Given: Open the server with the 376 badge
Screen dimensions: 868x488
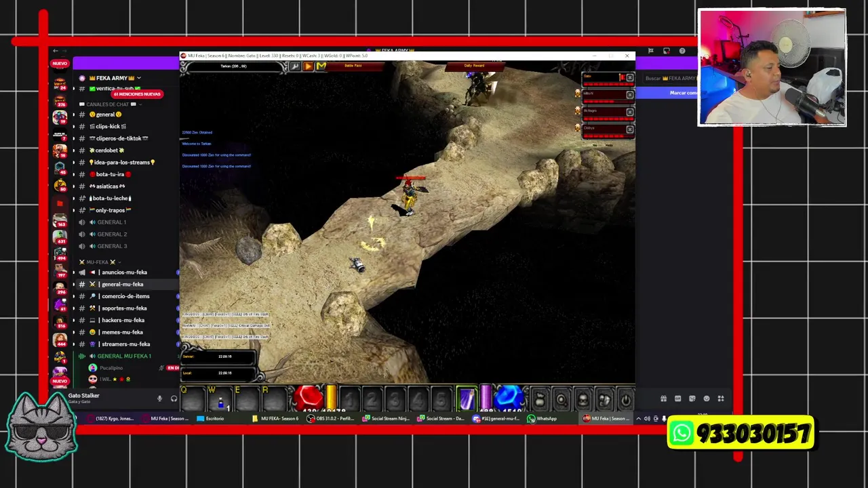Looking at the screenshot, I should point(60,100).
